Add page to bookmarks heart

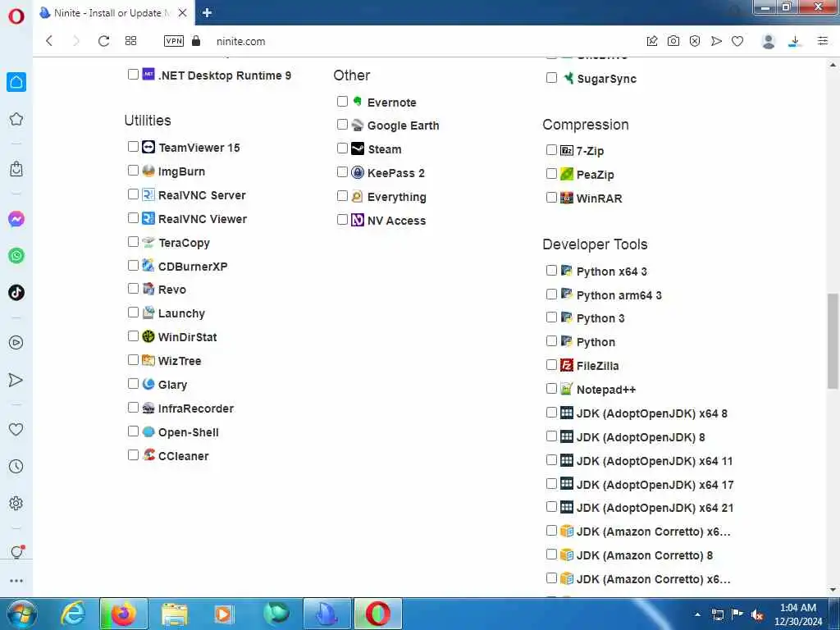(737, 41)
